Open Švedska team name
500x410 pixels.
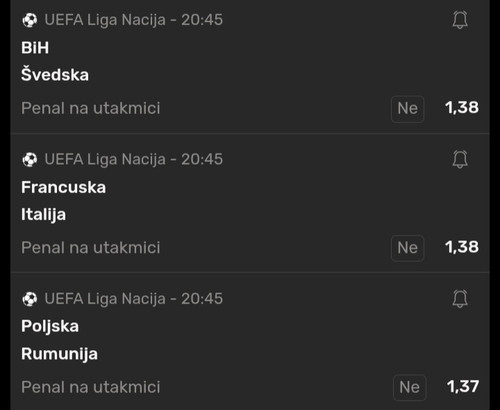55,74
